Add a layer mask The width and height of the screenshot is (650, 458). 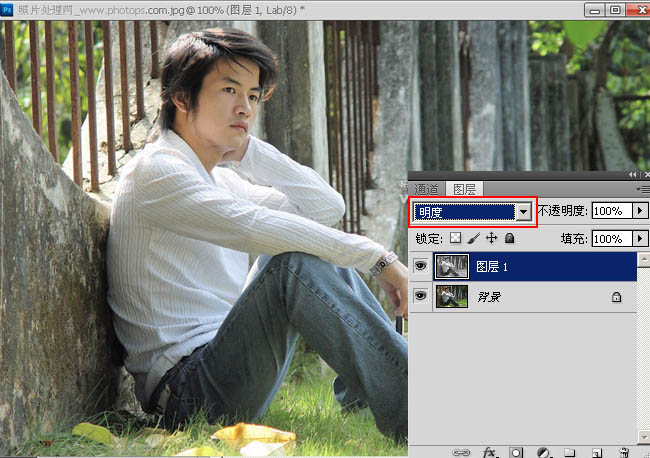(x=516, y=452)
